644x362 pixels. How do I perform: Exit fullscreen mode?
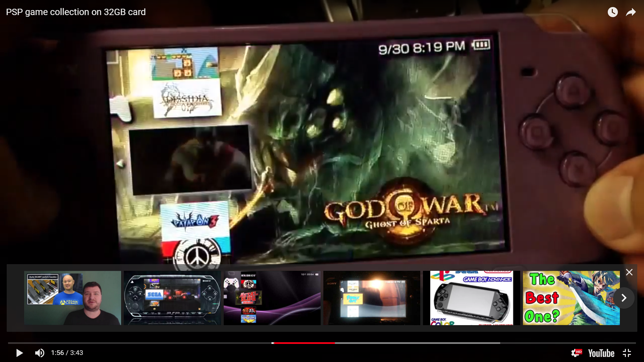pyautogui.click(x=627, y=353)
